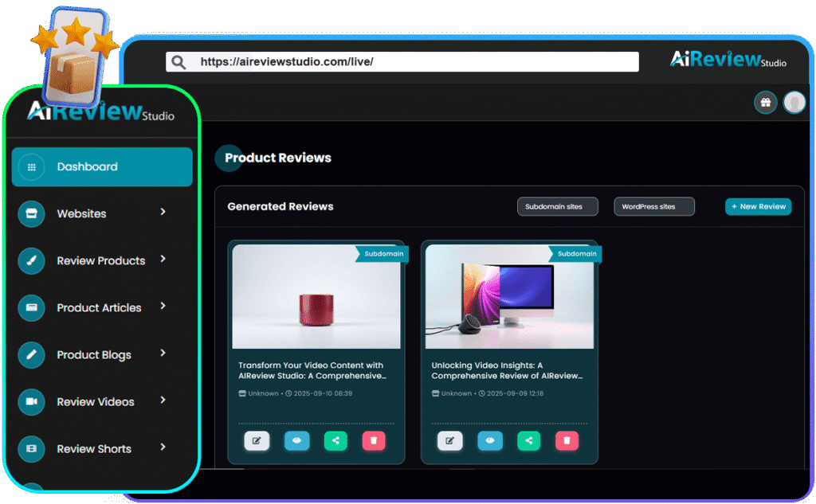Preview the red speaker review with eye icon

pyautogui.click(x=296, y=440)
